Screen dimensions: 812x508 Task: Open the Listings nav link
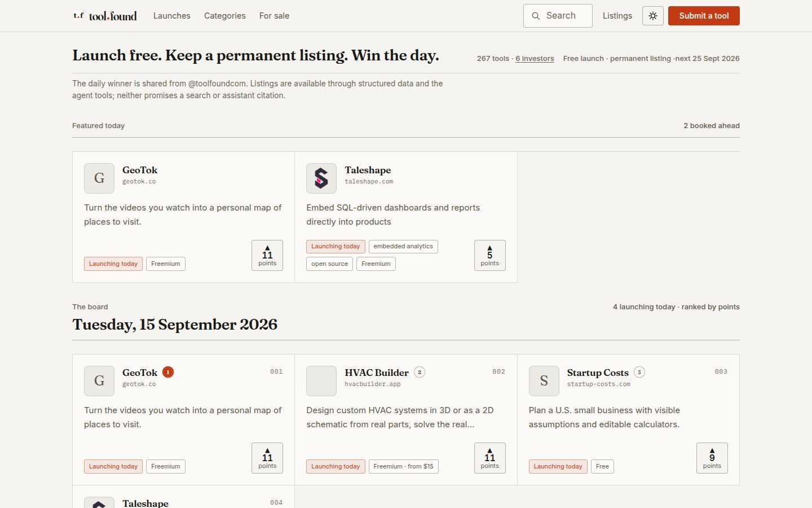[617, 16]
